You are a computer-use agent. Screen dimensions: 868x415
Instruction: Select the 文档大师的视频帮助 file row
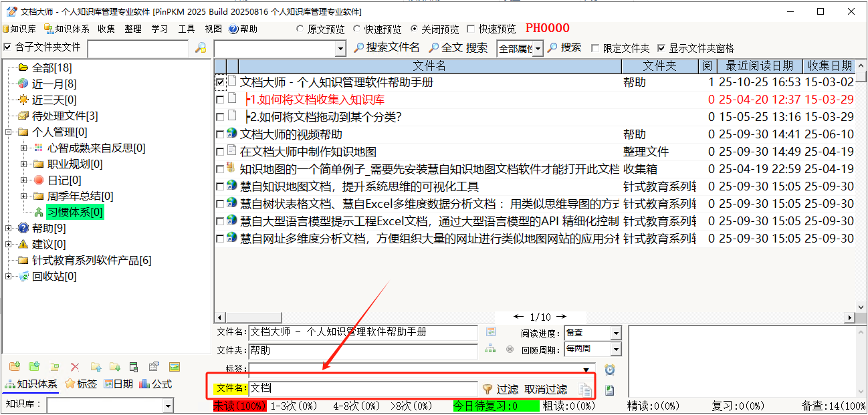pyautogui.click(x=291, y=134)
